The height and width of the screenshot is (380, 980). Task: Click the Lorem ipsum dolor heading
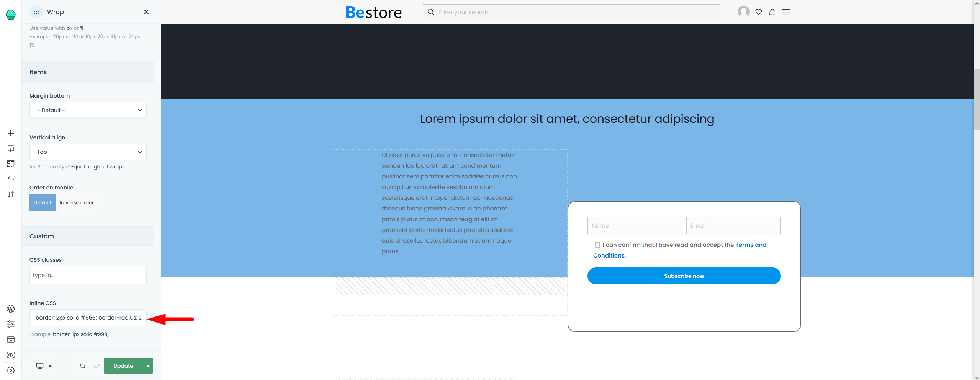[x=567, y=119]
